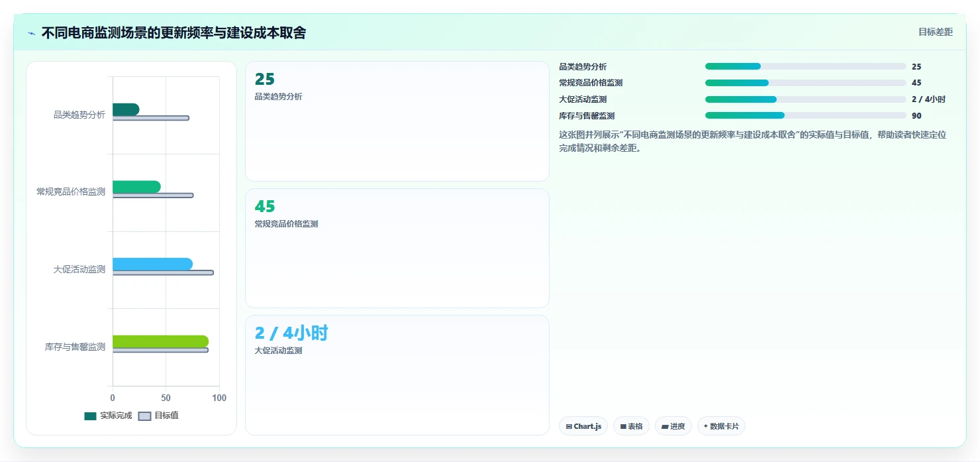Image resolution: width=980 pixels, height=462 pixels.
Task: Click the 库存与售罄监测 label in progress list
Action: 587,115
